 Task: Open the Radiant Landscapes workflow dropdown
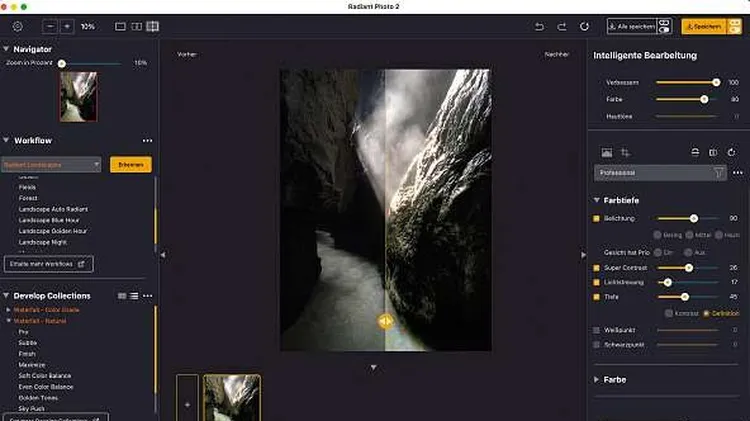click(52, 164)
